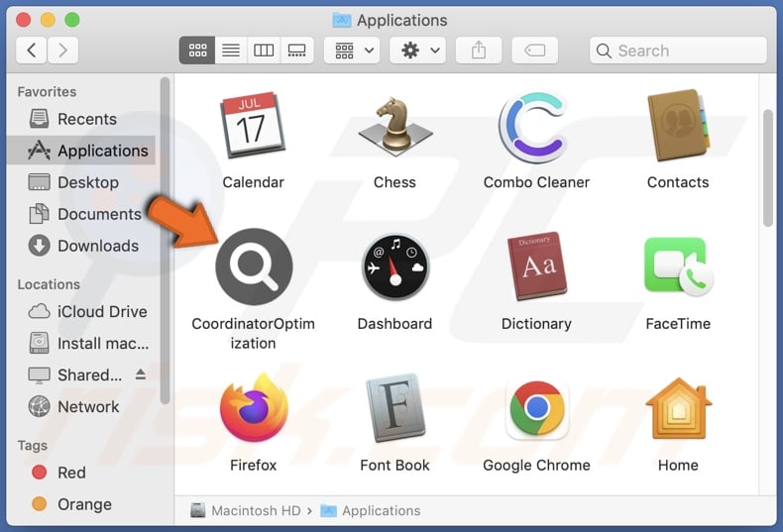Image resolution: width=783 pixels, height=532 pixels.
Task: Click the Combo Cleaner label text
Action: click(x=536, y=182)
